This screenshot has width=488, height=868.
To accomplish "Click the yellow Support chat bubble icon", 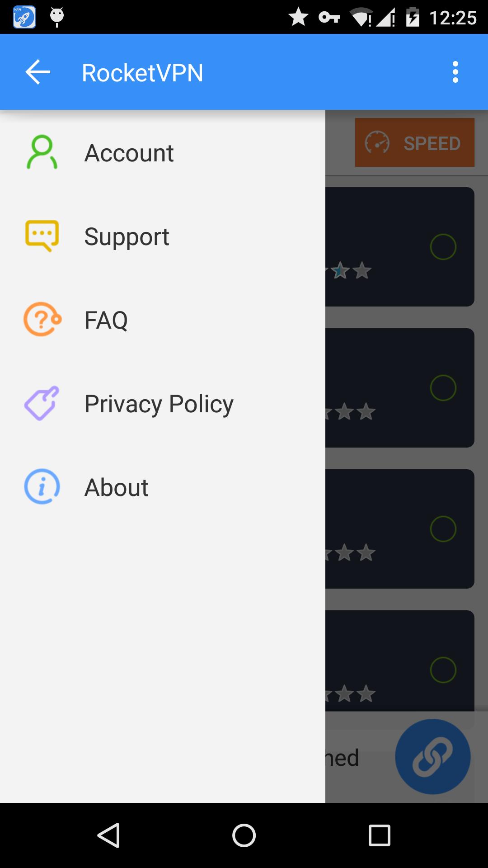I will tap(42, 236).
